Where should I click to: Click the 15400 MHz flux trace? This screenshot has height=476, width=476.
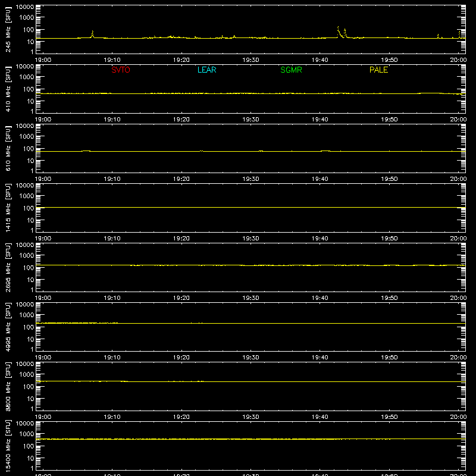point(250,439)
